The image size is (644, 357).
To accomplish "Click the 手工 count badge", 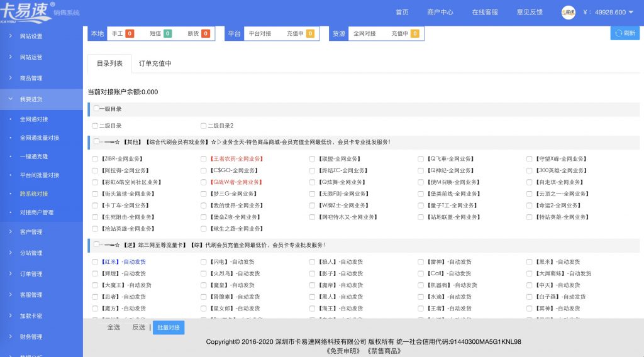I will (130, 34).
